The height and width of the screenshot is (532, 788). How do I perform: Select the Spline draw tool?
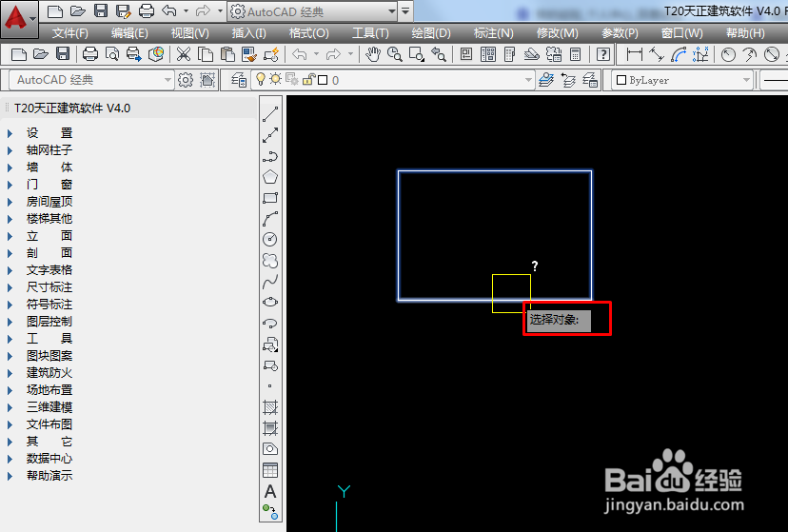(x=270, y=282)
